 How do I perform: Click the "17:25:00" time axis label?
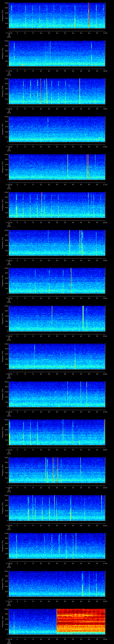pyautogui.click(x=9, y=374)
